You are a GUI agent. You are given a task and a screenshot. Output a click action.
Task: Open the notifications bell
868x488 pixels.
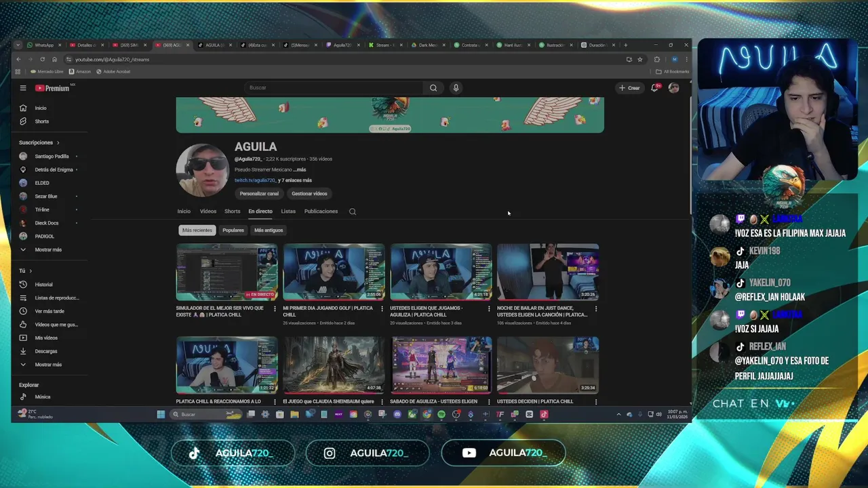click(x=654, y=88)
